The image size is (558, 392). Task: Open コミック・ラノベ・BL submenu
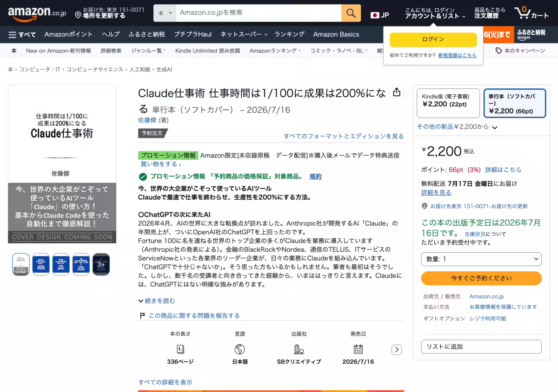339,51
